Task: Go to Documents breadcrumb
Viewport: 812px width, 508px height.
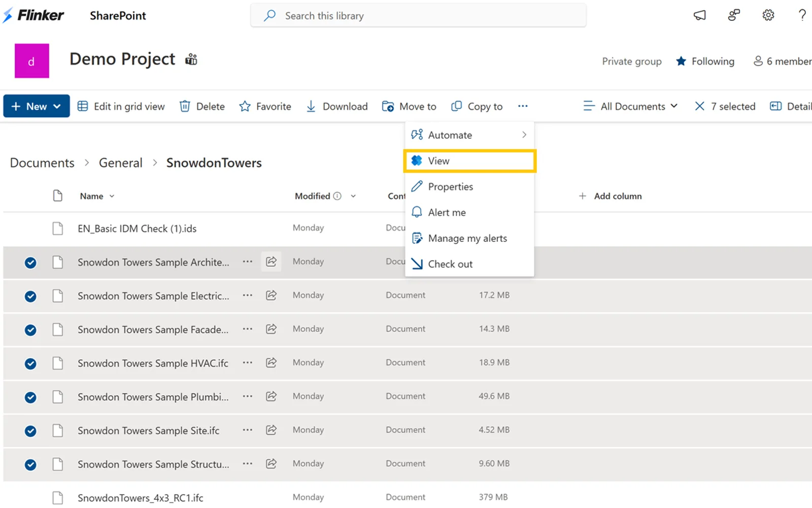Action: pyautogui.click(x=42, y=163)
